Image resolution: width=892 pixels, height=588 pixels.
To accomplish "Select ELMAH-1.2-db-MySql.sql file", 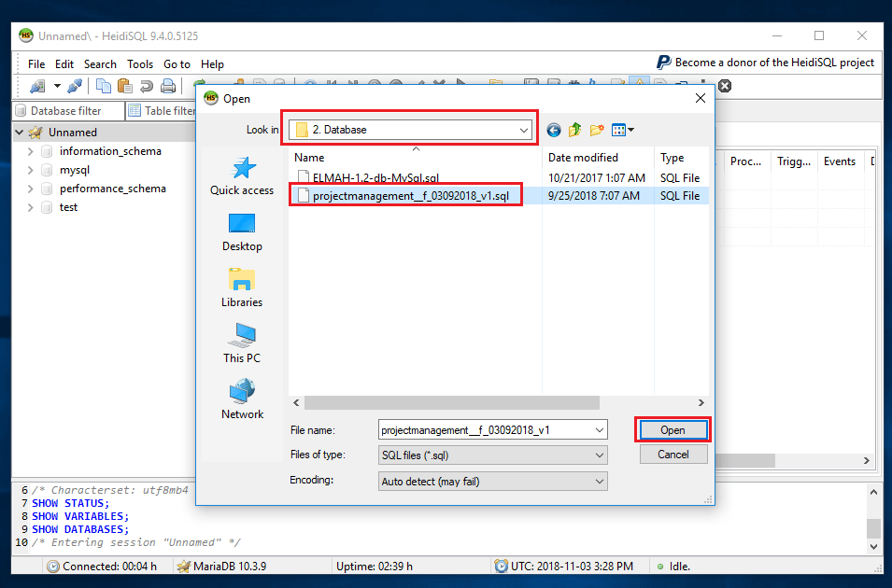I will click(375, 177).
